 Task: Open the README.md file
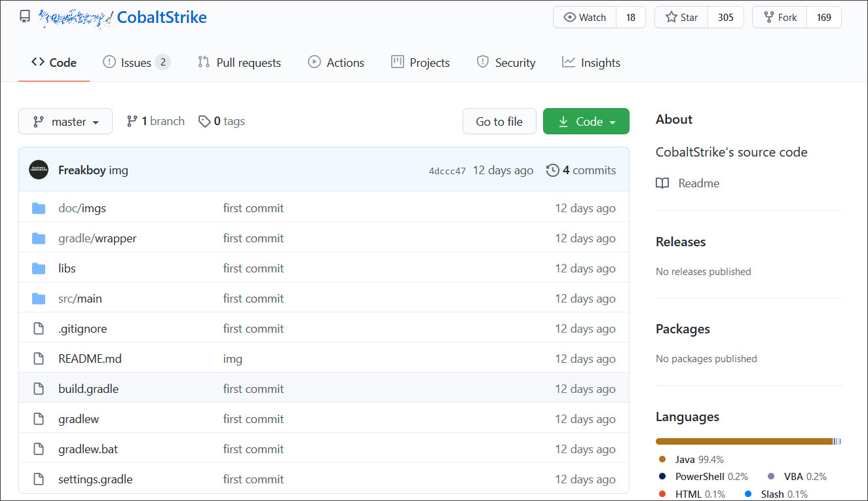[90, 359]
